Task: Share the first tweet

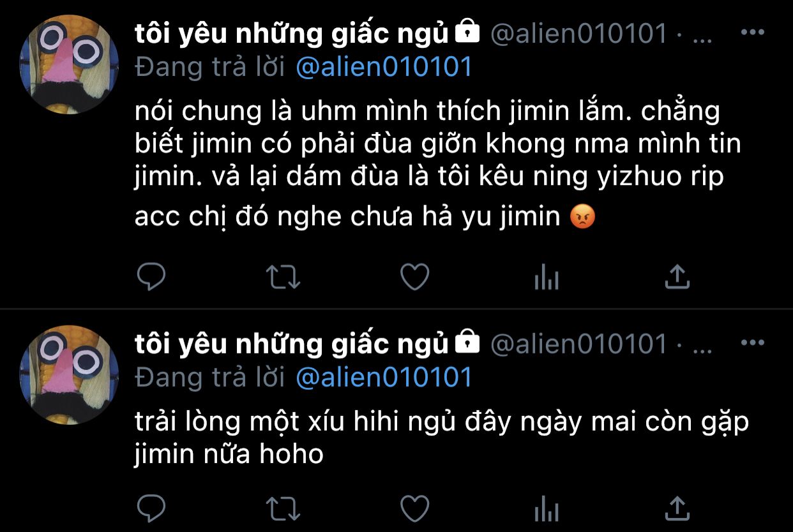Action: tap(677, 277)
